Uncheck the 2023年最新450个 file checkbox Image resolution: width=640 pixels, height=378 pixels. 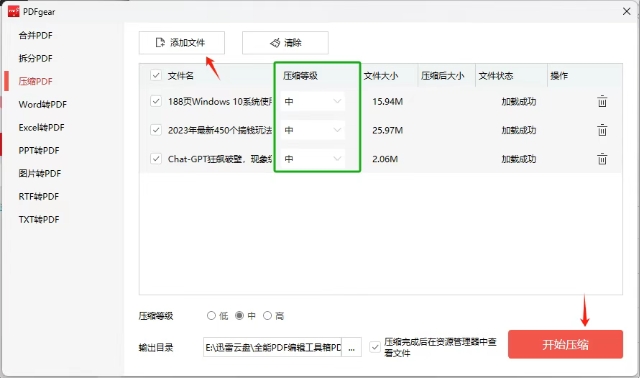[x=156, y=130]
